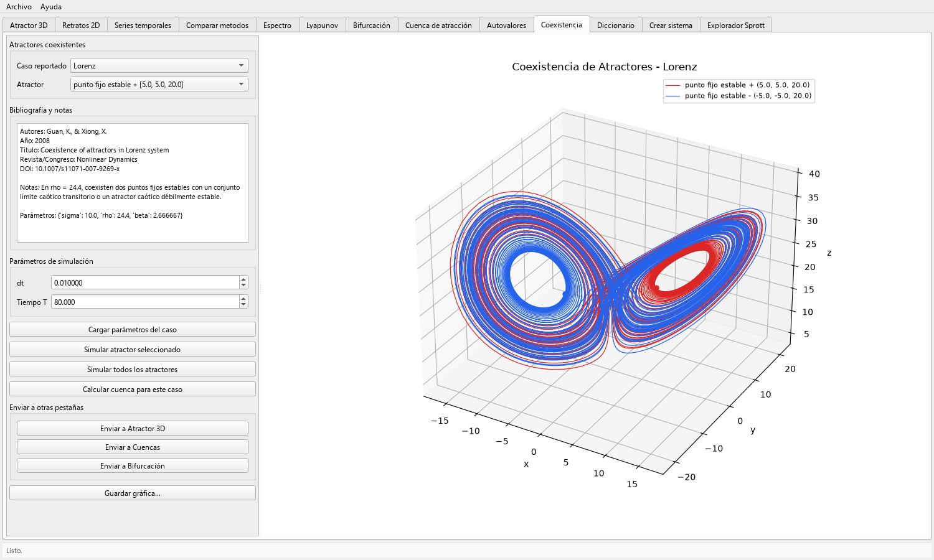Decrease dt with the down arrow

point(243,286)
